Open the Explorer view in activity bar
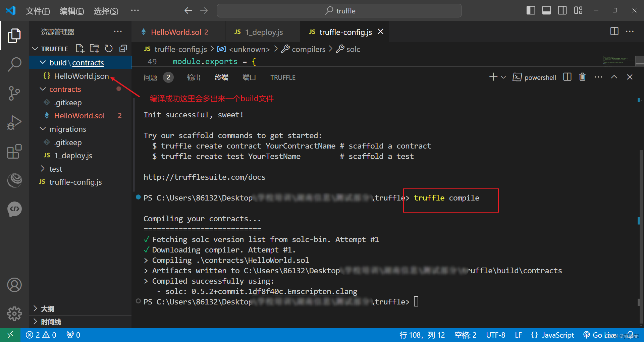The height and width of the screenshot is (342, 644). pyautogui.click(x=14, y=36)
